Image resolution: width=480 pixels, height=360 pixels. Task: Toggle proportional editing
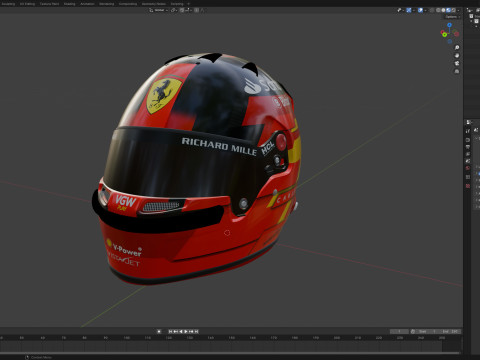click(x=197, y=10)
